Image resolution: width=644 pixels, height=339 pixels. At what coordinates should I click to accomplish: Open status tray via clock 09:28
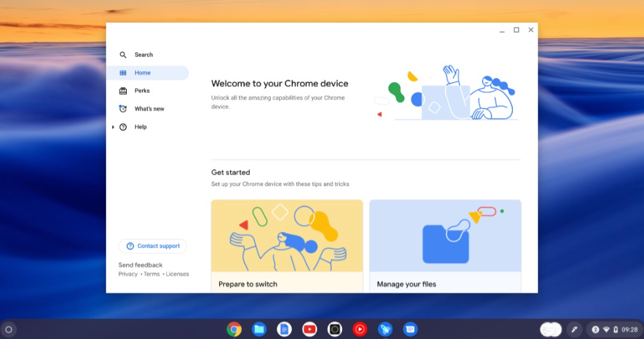(630, 329)
